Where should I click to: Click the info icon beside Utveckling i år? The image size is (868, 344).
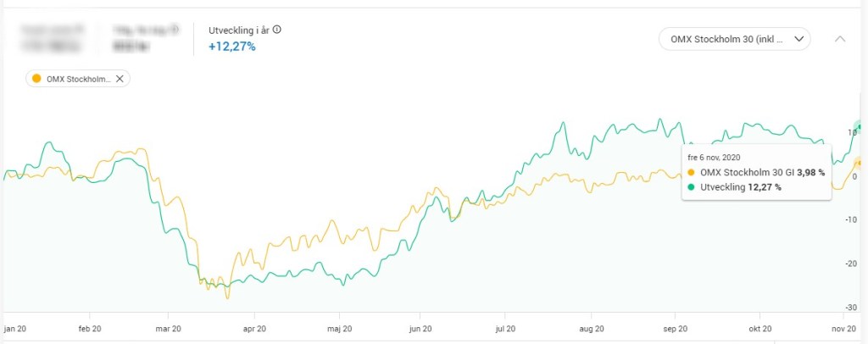pyautogui.click(x=276, y=30)
